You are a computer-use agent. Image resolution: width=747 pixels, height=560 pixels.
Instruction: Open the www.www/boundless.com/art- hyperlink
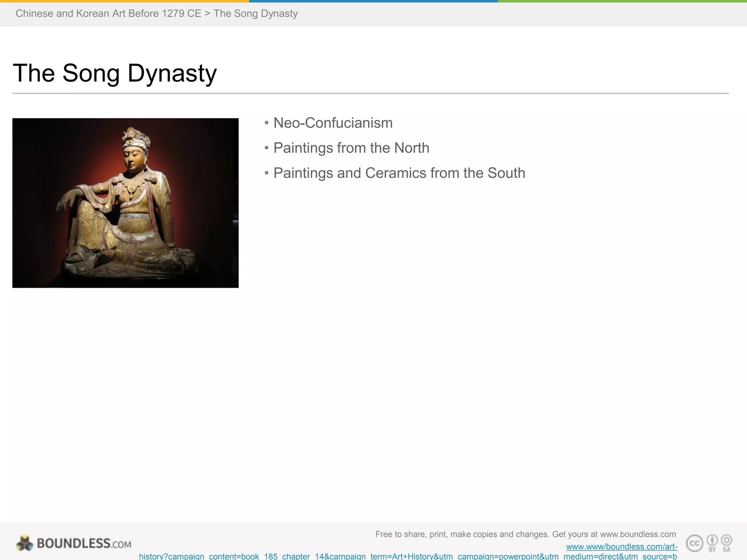[x=622, y=547]
